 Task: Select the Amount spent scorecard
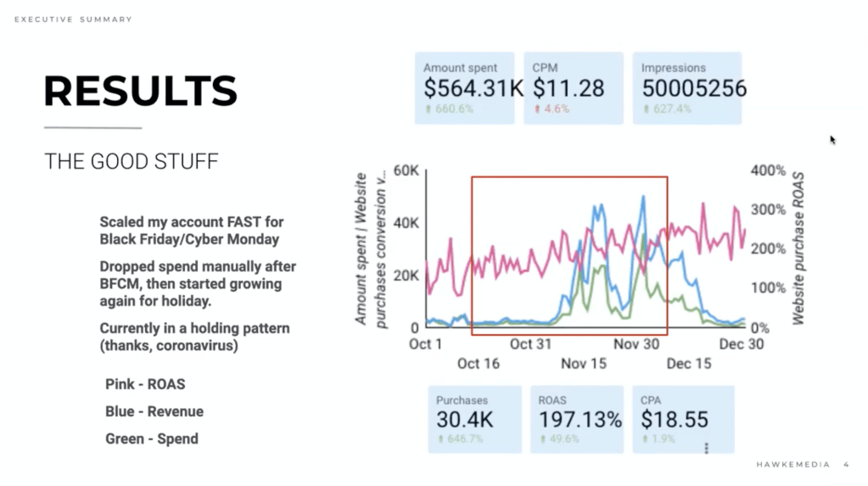pyautogui.click(x=464, y=87)
